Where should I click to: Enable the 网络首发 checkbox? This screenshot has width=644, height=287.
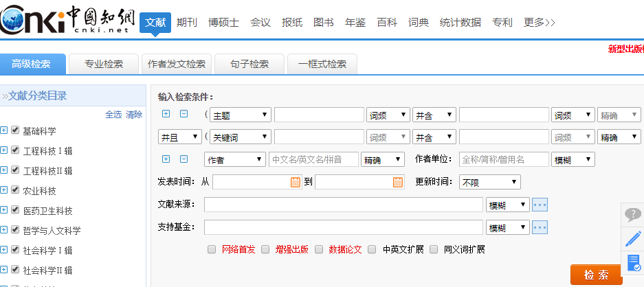tap(212, 249)
